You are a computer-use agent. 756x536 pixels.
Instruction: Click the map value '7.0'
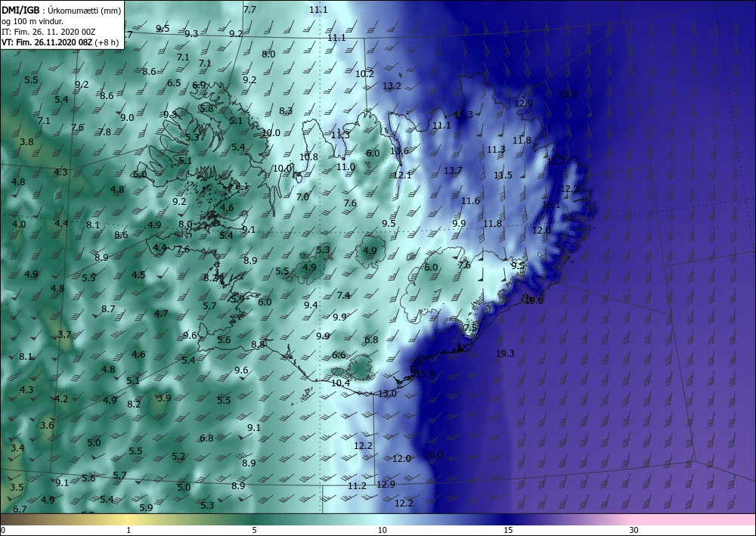(x=302, y=197)
